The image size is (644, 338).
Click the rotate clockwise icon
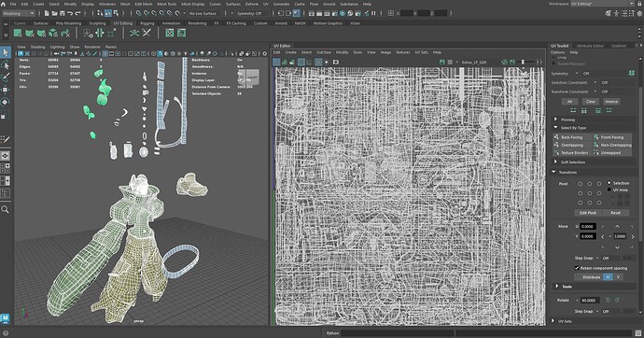[617, 301]
